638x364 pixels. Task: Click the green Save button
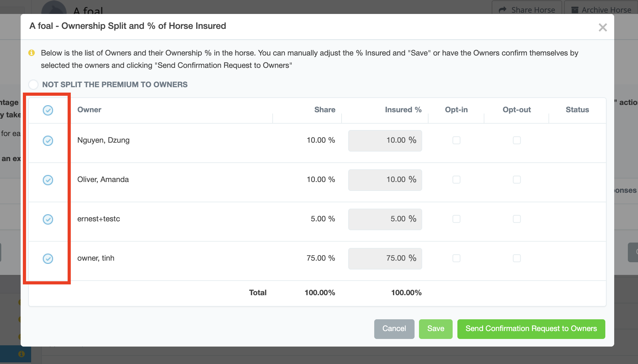435,329
